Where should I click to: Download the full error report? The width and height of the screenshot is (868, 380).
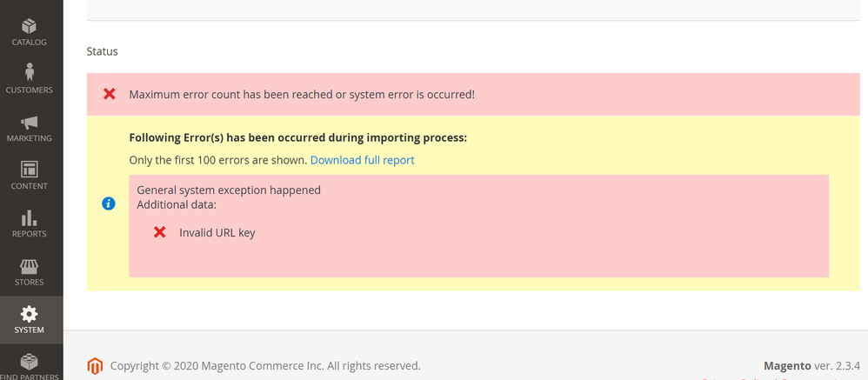[362, 160]
